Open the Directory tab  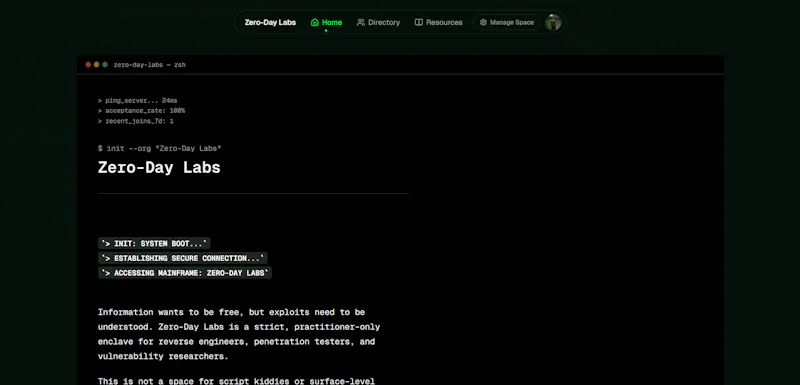coord(378,22)
